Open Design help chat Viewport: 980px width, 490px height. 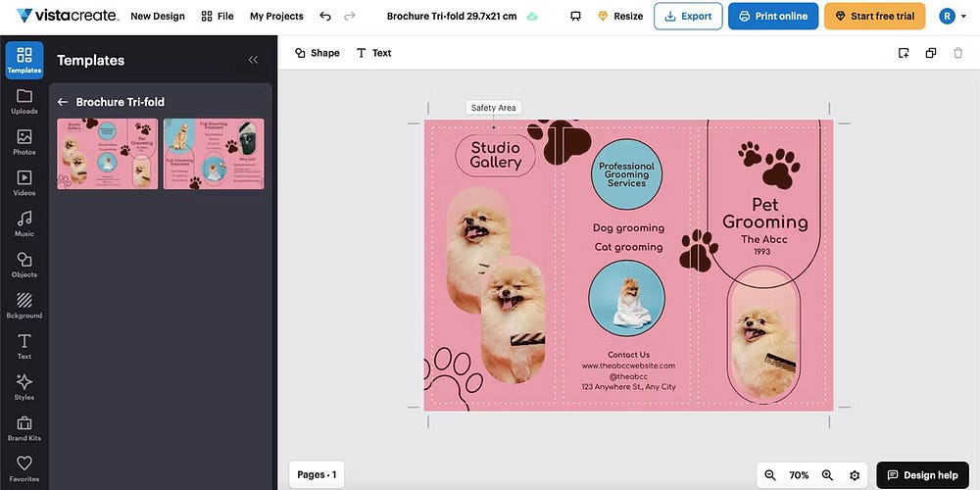[922, 475]
